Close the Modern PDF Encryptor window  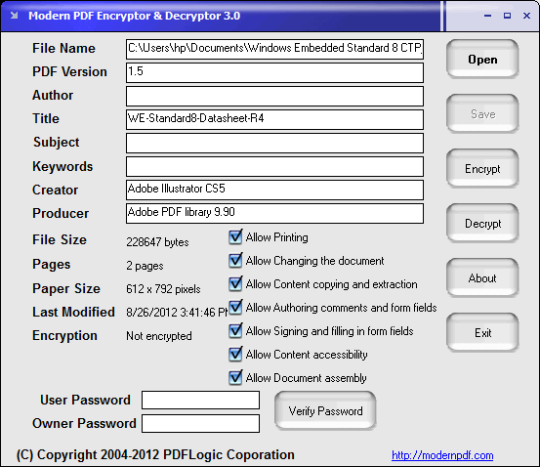527,15
